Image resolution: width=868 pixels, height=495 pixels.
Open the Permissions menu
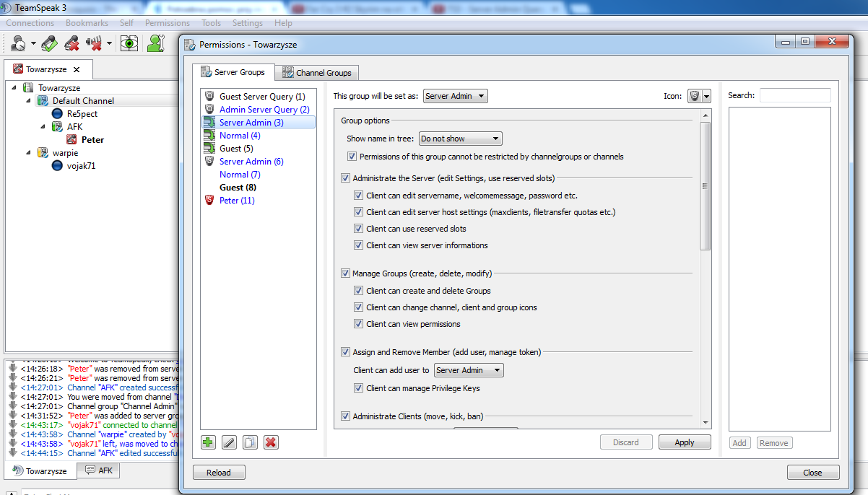(168, 23)
